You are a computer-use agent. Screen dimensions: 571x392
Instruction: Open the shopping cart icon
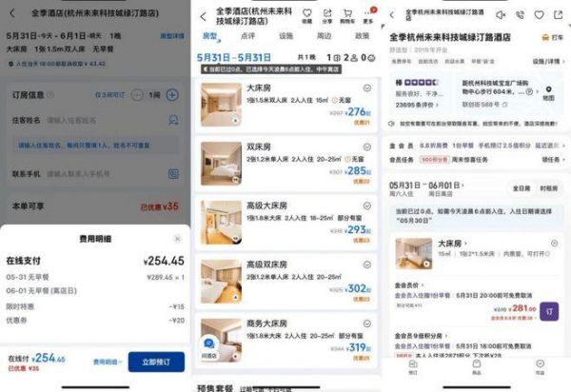[347, 14]
